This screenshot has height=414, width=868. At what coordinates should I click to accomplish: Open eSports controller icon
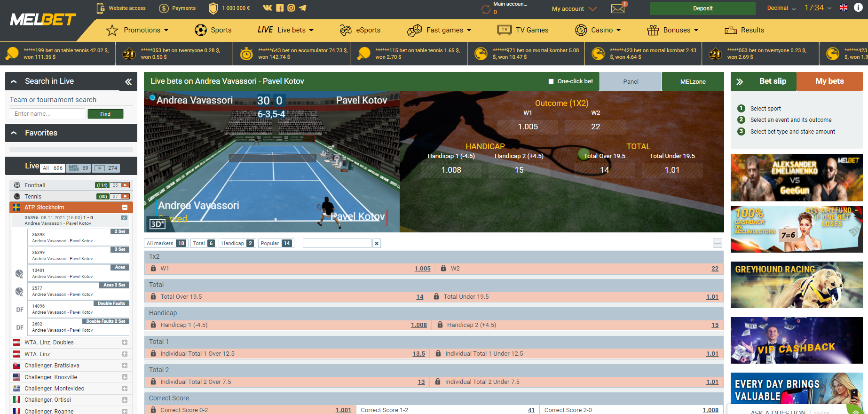pos(346,30)
